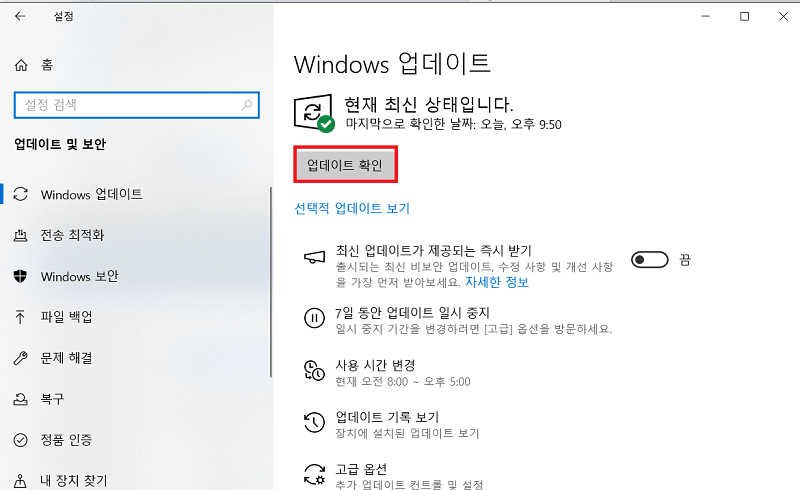The width and height of the screenshot is (800, 490).
Task: Click the 업데이트 확인 button
Action: [345, 165]
